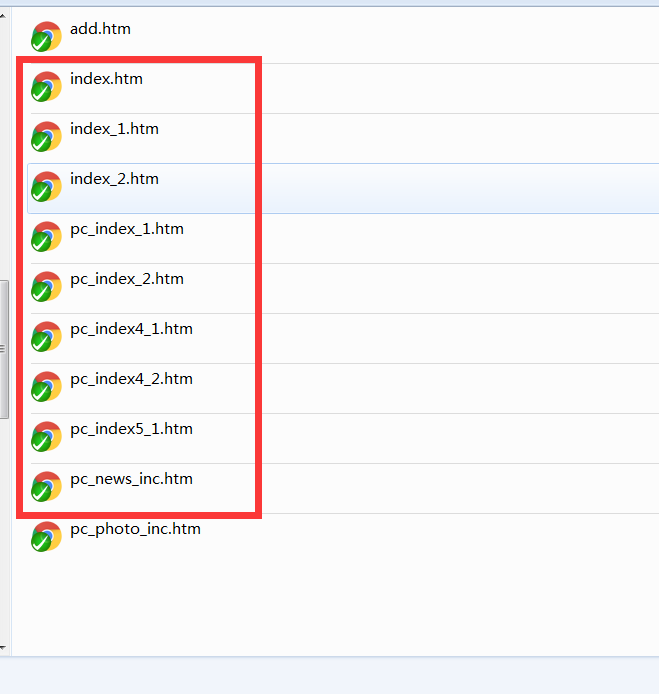Click the pc_index4_1.htm name label

pos(131,329)
